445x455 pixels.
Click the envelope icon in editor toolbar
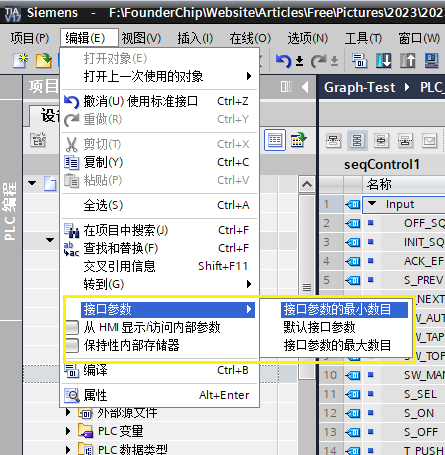pyautogui.click(x=429, y=140)
